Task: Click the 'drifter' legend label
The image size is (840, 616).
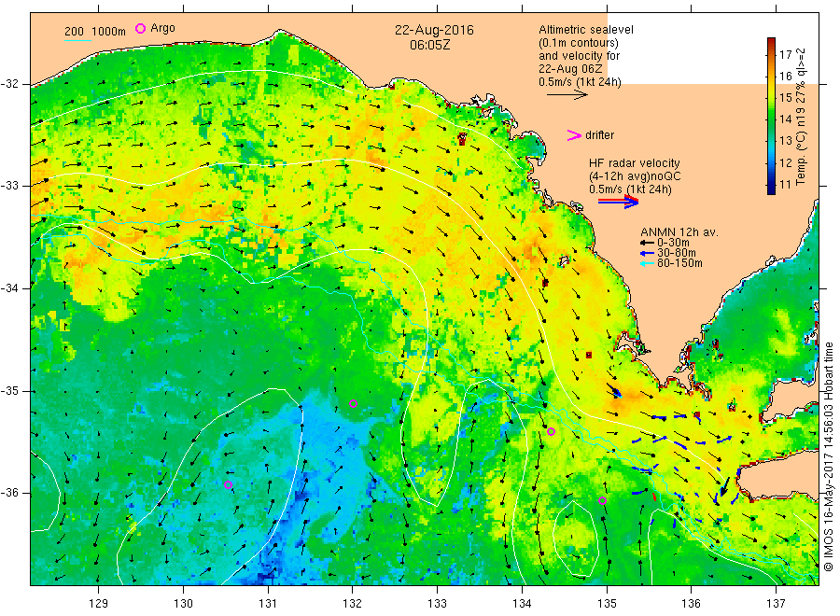Action: click(599, 135)
